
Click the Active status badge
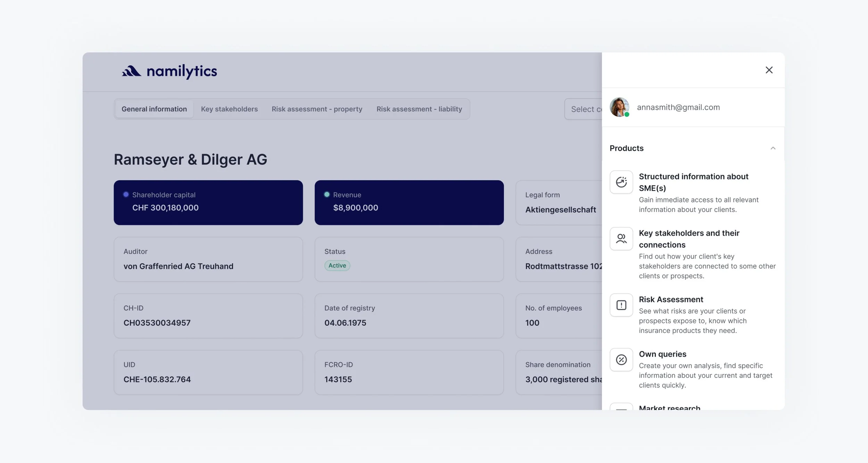coord(337,265)
